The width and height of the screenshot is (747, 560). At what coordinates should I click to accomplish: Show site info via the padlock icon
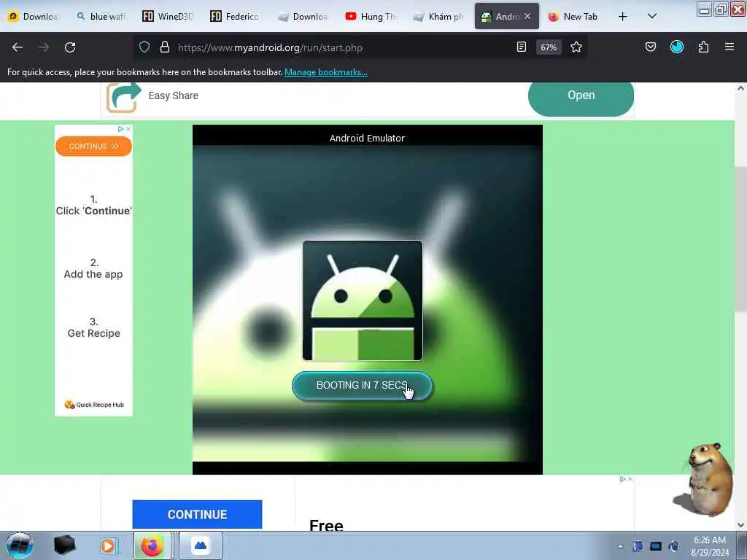coord(165,47)
